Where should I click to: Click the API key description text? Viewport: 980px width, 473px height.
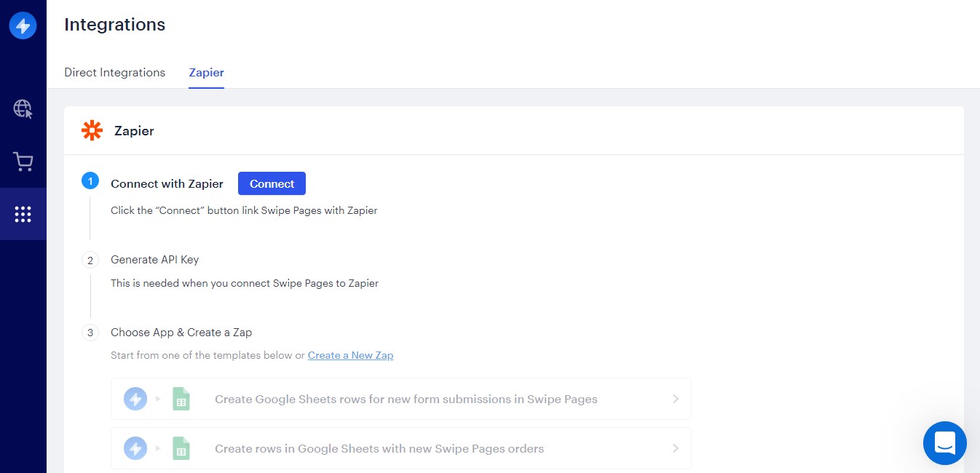pos(245,283)
